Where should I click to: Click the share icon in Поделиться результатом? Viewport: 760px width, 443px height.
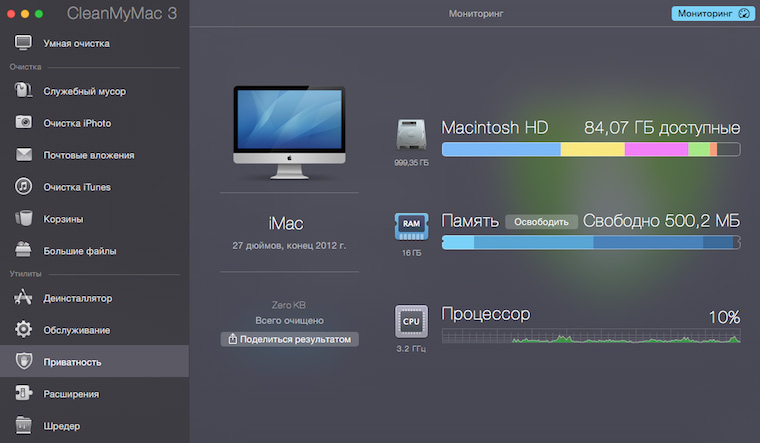pyautogui.click(x=233, y=339)
